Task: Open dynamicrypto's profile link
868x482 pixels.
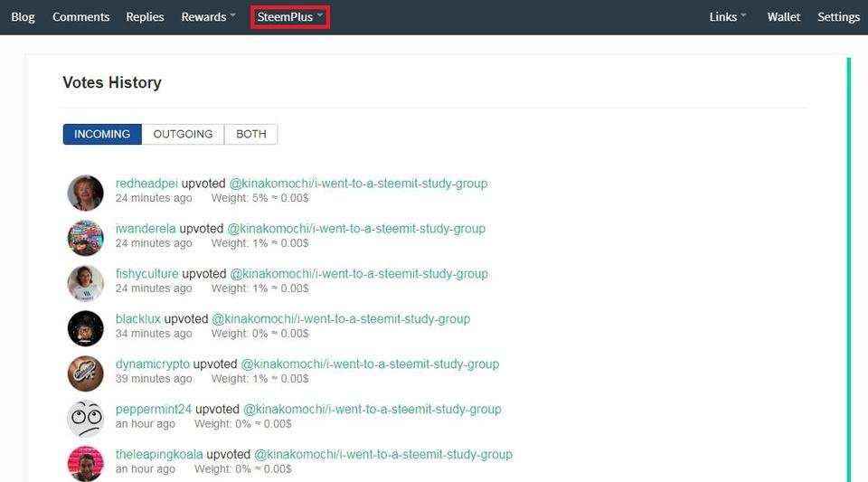Action: [152, 364]
